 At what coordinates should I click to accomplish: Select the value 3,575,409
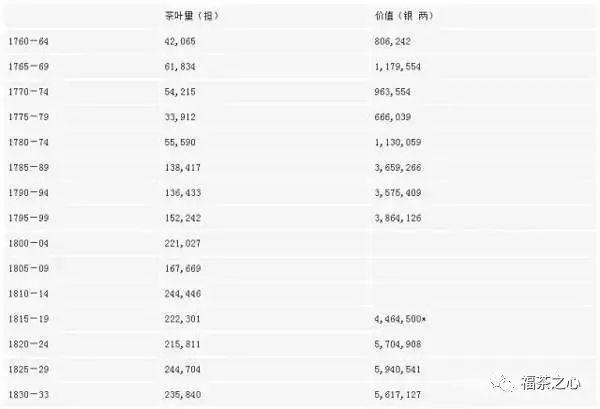398,193
